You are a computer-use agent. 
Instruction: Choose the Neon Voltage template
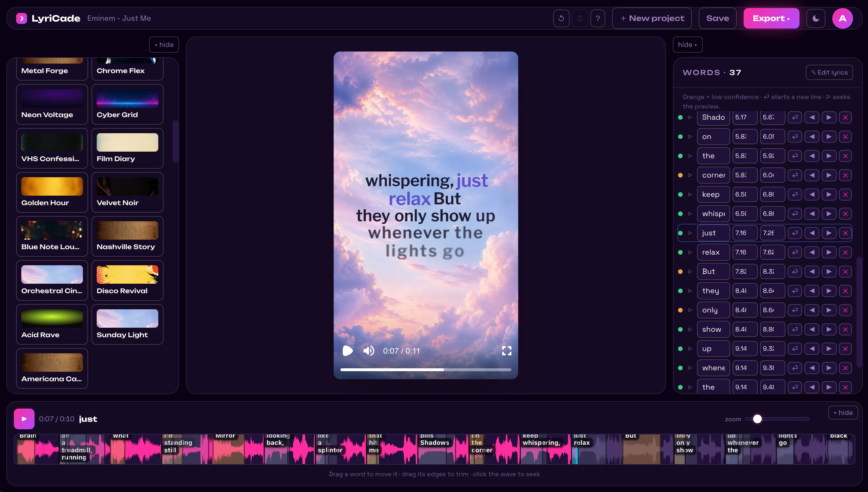click(x=52, y=104)
